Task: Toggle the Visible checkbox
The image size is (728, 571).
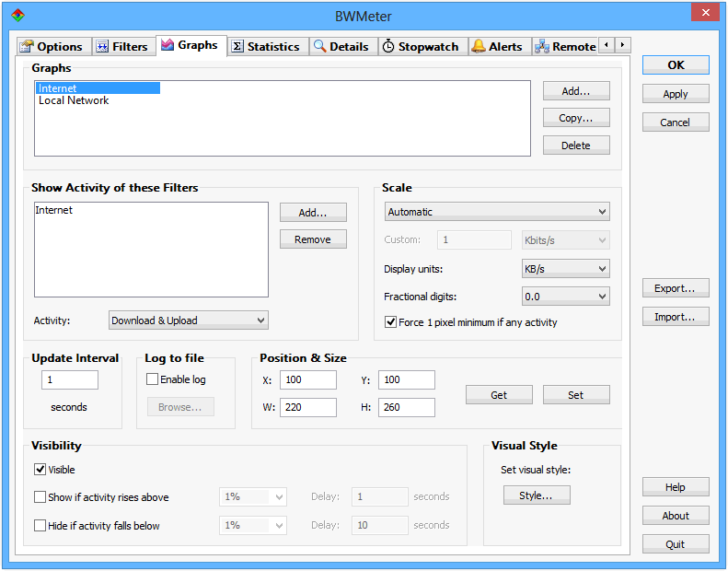Action: (40, 470)
